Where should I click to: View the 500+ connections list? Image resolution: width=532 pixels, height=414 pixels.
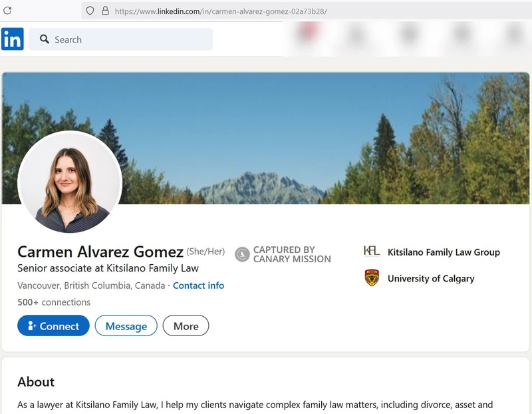54,302
